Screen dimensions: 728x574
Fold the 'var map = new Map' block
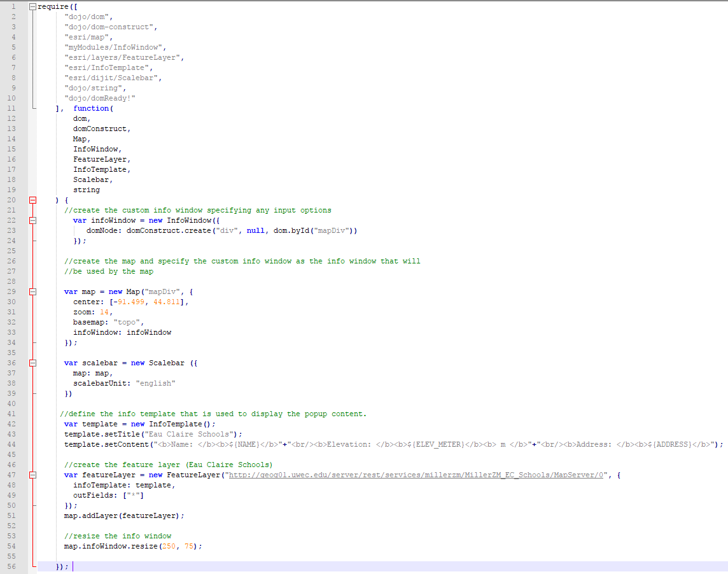33,291
